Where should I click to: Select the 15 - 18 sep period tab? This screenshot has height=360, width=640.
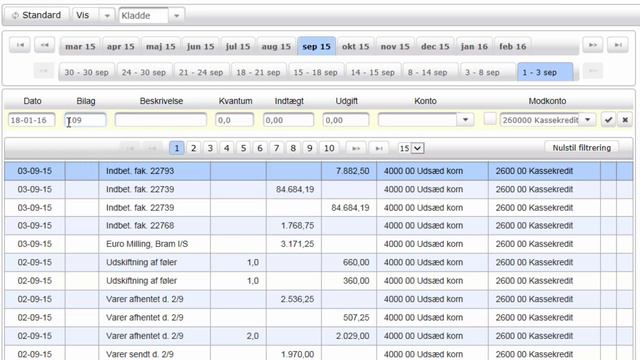click(315, 72)
